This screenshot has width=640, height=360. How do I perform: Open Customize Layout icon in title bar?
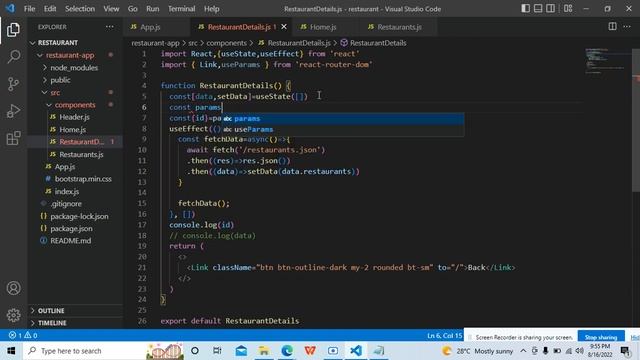click(568, 8)
